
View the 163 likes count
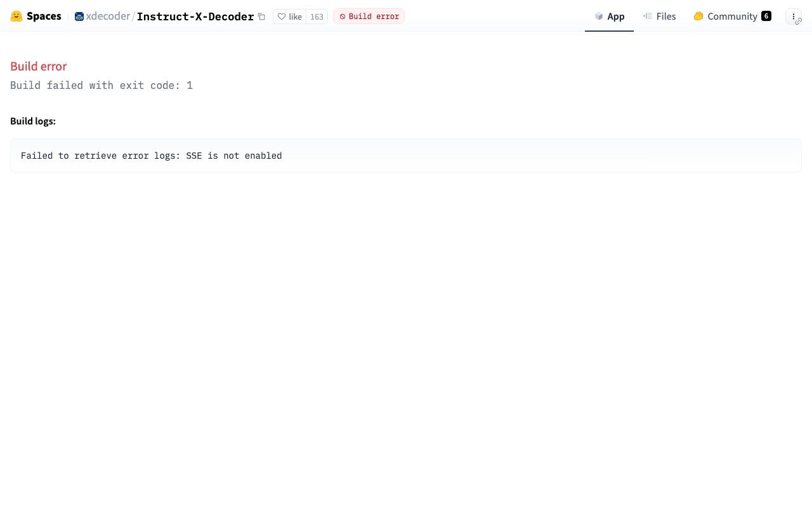click(317, 17)
